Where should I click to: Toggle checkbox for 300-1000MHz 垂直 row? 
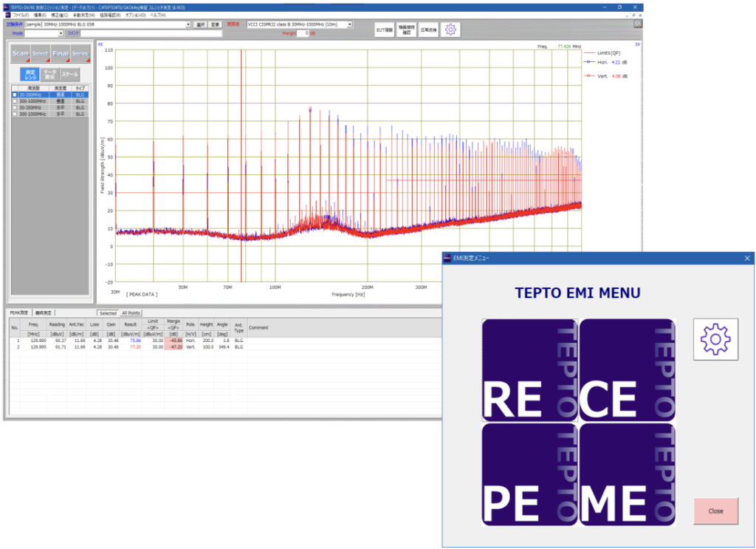15,101
